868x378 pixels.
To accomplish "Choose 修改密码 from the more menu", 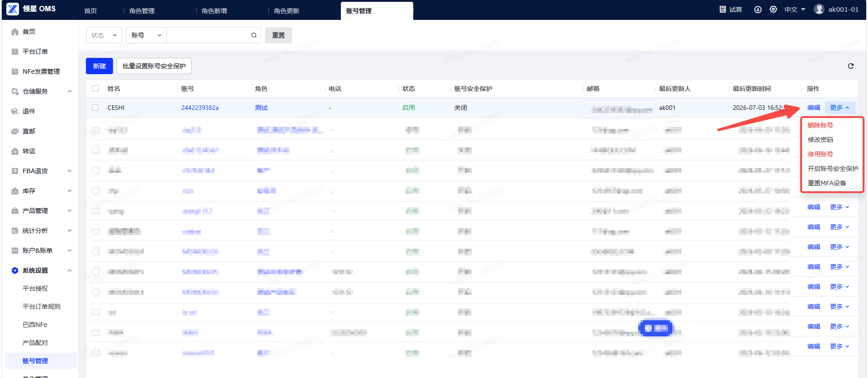I will [x=820, y=140].
